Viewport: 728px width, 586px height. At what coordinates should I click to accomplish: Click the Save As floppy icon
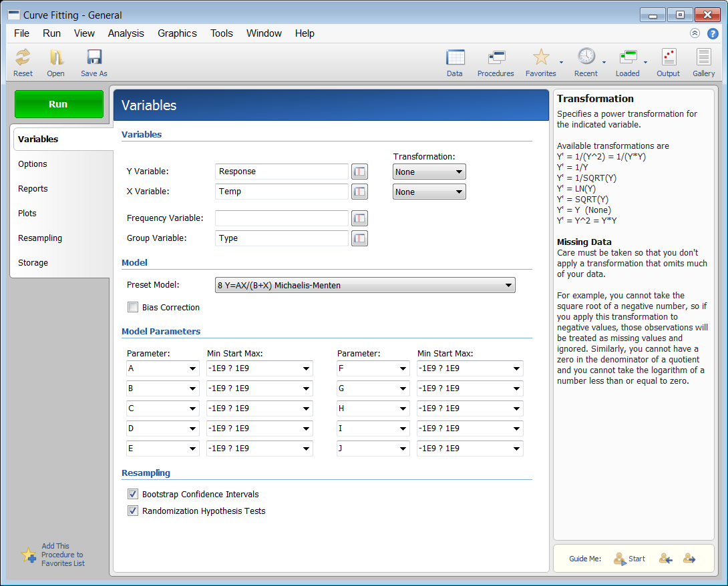94,57
